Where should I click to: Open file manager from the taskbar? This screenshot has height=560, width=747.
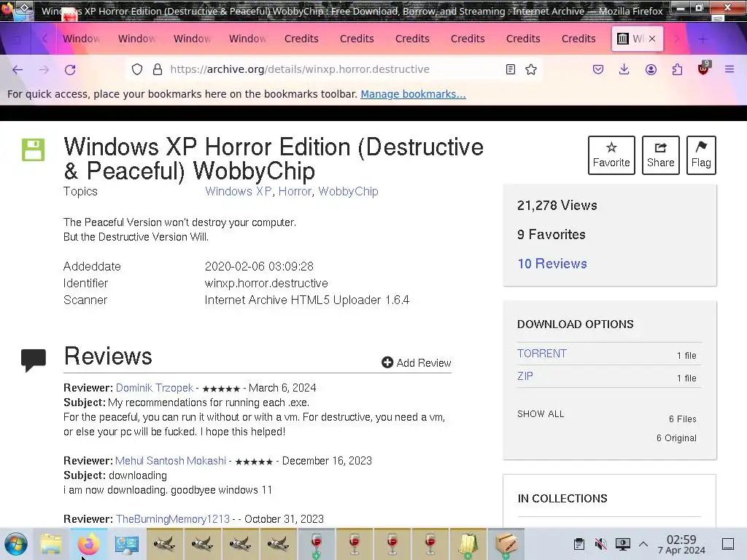[51, 544]
